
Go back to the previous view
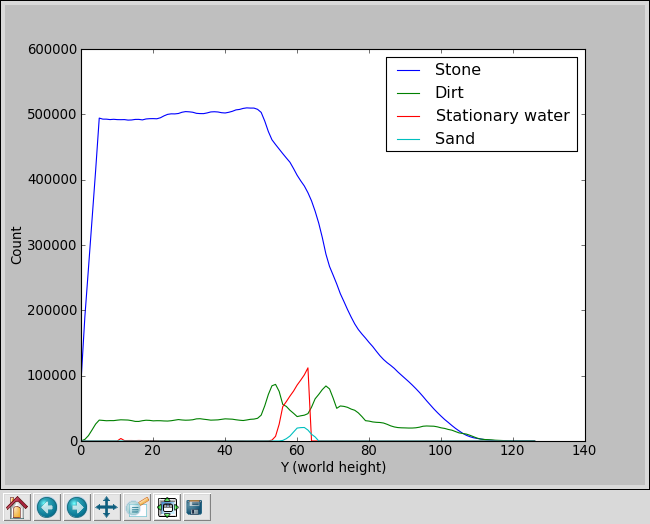(x=47, y=507)
